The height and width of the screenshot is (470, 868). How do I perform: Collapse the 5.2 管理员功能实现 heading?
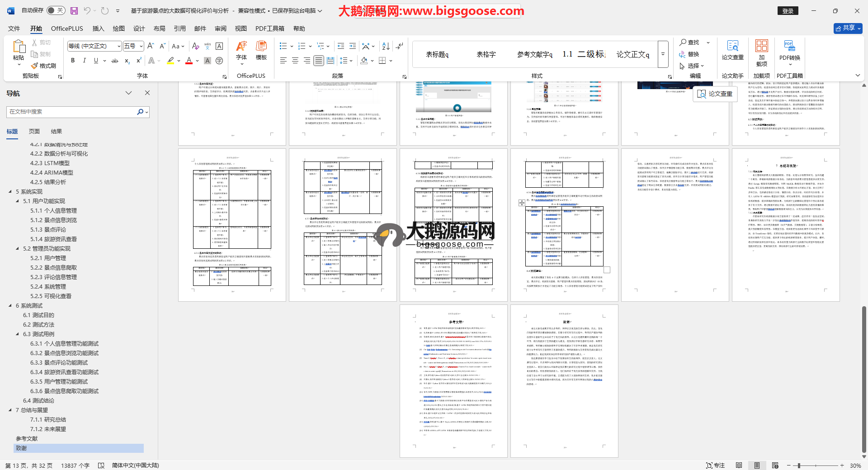pyautogui.click(x=18, y=249)
